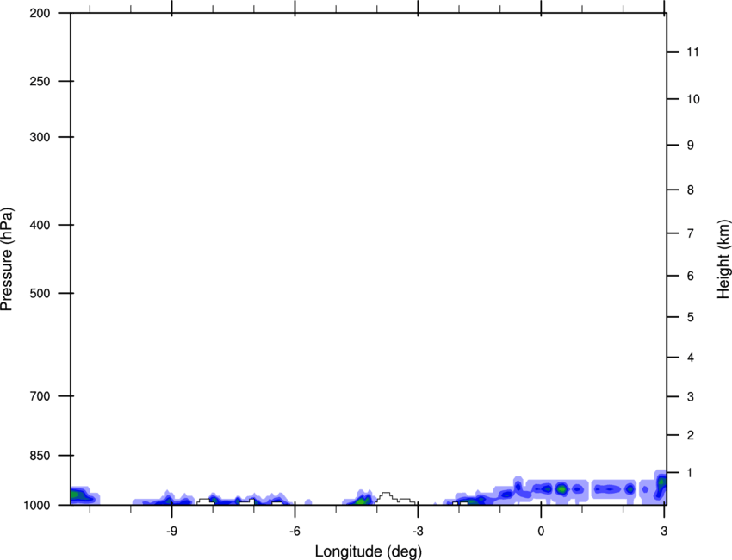Click the 9 km height label
The image size is (732, 560).
[x=691, y=146]
